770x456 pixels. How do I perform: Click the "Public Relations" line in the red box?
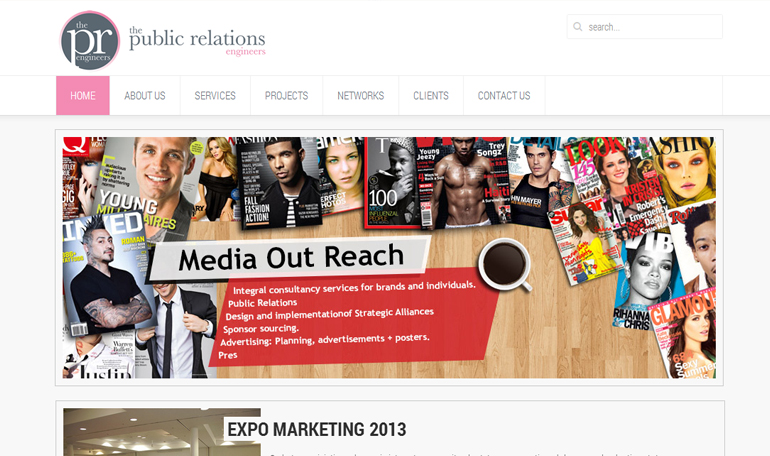coord(263,302)
